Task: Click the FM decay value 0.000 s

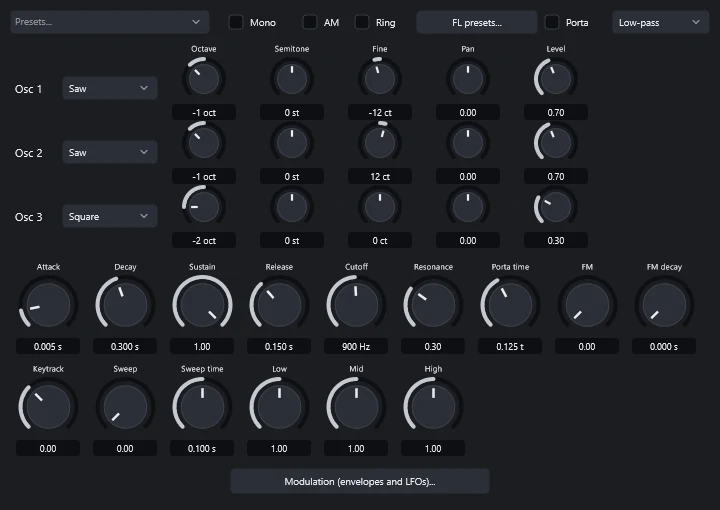Action: point(664,346)
